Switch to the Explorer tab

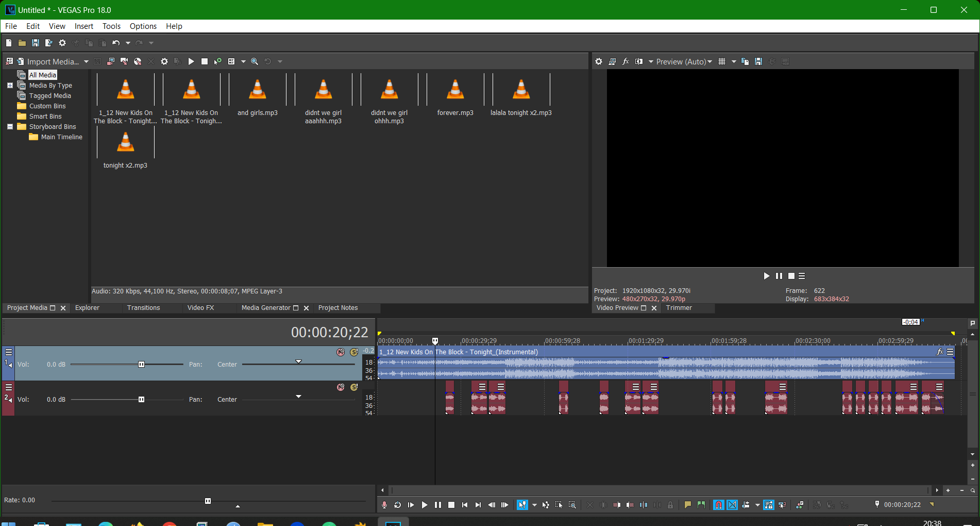tap(87, 308)
